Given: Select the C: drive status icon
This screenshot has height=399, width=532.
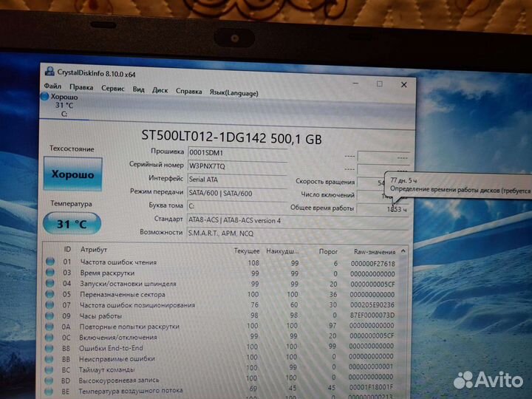Looking at the screenshot, I should (x=45, y=96).
